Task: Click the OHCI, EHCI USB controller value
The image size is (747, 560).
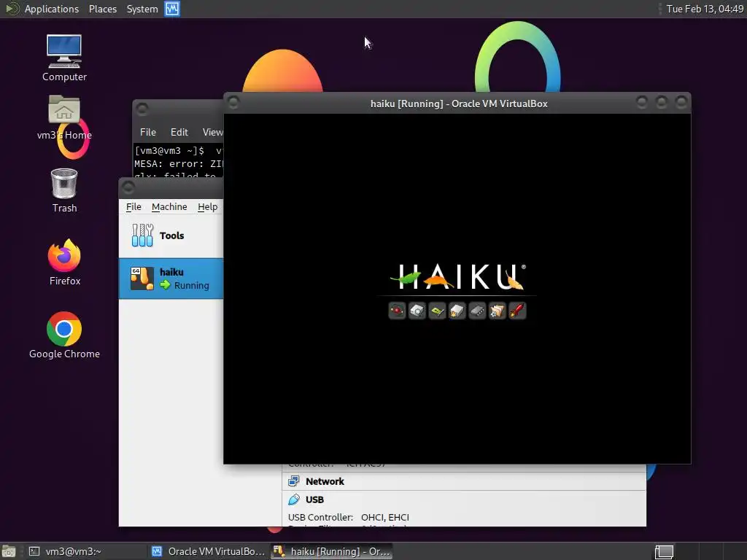Action: pos(385,517)
